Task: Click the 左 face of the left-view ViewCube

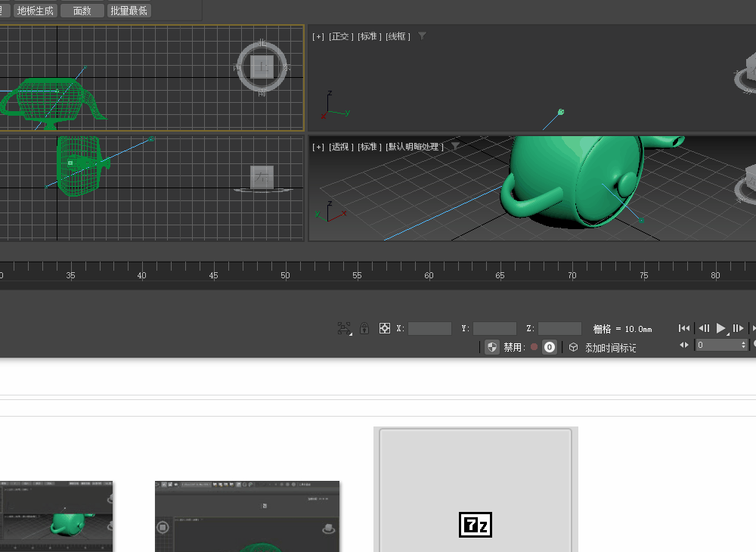Action: coord(262,177)
